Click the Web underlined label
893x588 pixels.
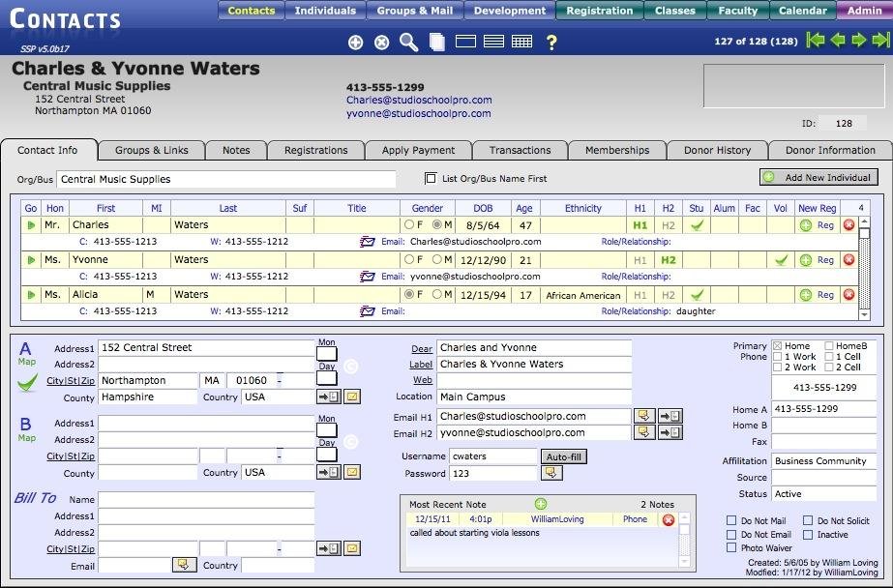[x=423, y=380]
